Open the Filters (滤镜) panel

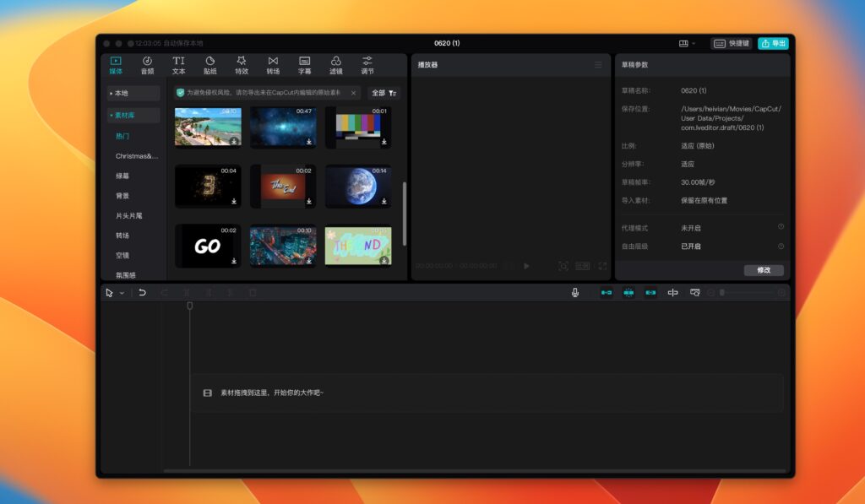[335, 64]
